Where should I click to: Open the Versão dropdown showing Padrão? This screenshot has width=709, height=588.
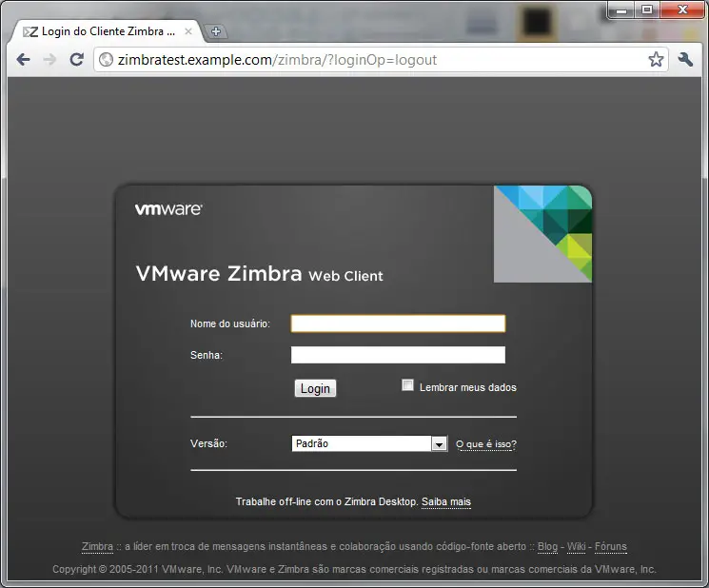369,443
